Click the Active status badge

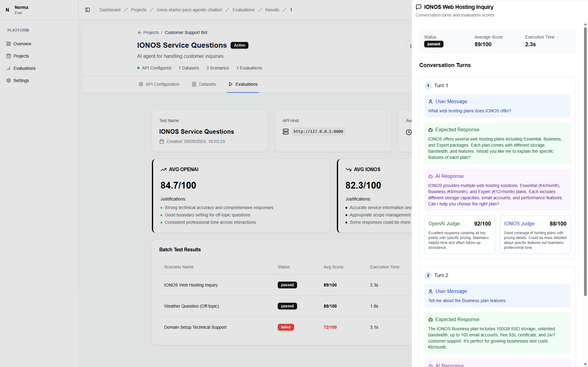[x=239, y=45]
